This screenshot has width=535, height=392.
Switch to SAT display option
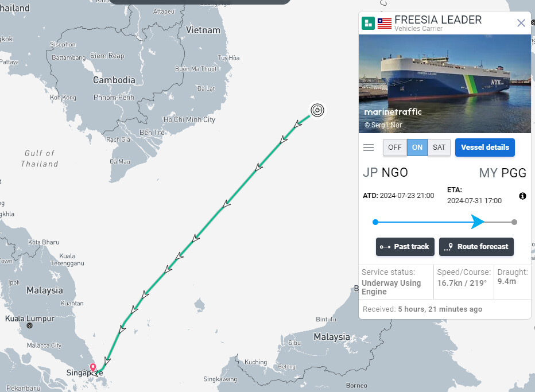click(439, 148)
